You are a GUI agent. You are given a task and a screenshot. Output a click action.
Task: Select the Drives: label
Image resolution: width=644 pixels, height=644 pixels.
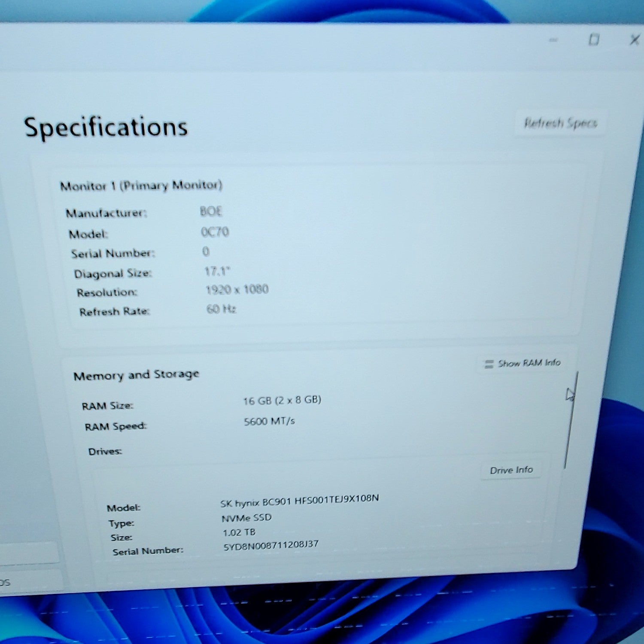pos(105,452)
